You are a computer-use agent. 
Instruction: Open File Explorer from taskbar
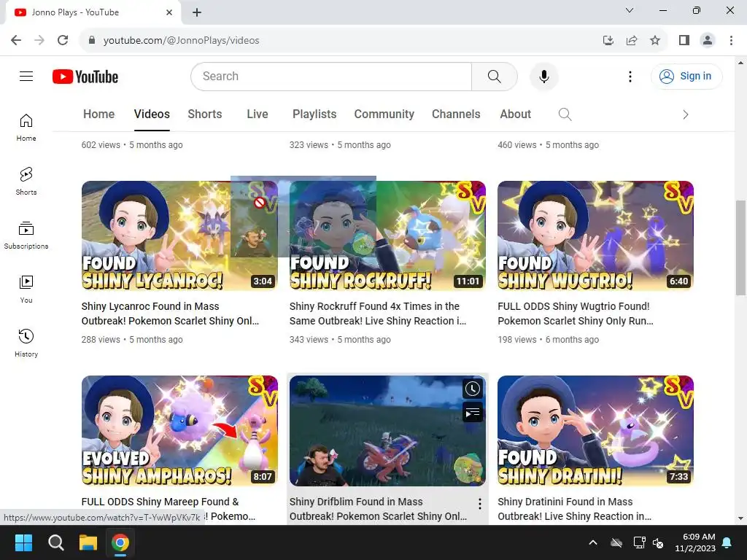(88, 542)
